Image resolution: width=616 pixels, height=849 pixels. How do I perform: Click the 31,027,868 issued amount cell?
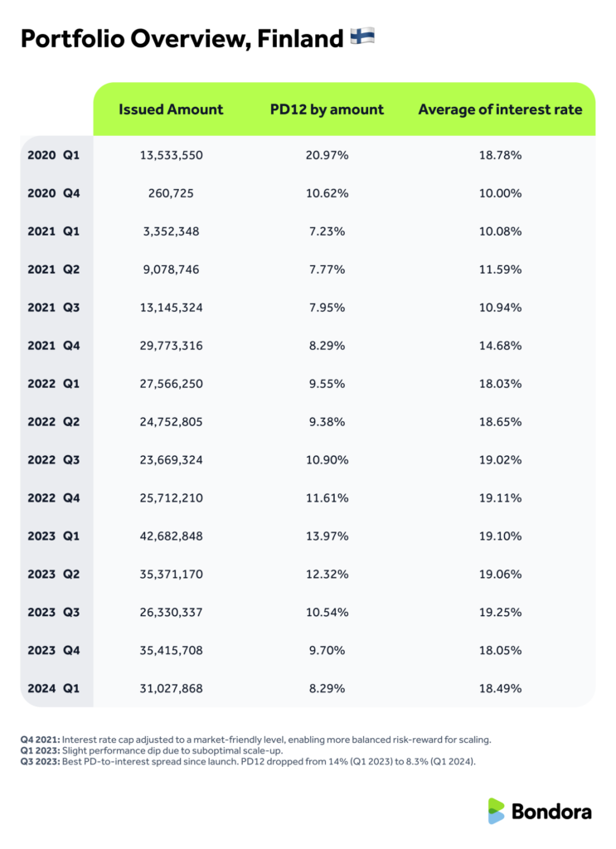point(171,689)
